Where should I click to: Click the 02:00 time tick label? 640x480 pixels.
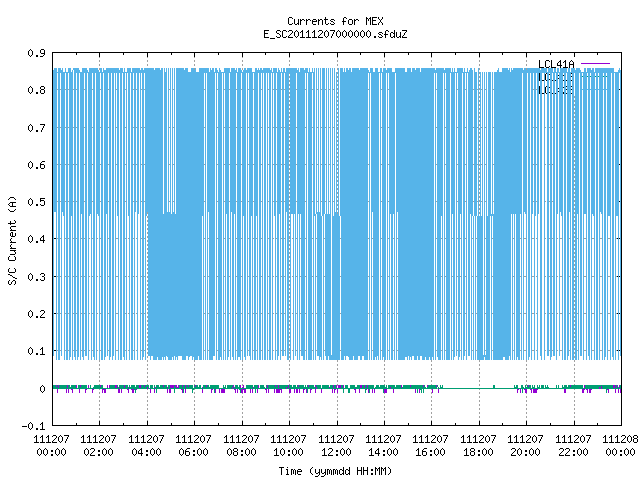98,452
